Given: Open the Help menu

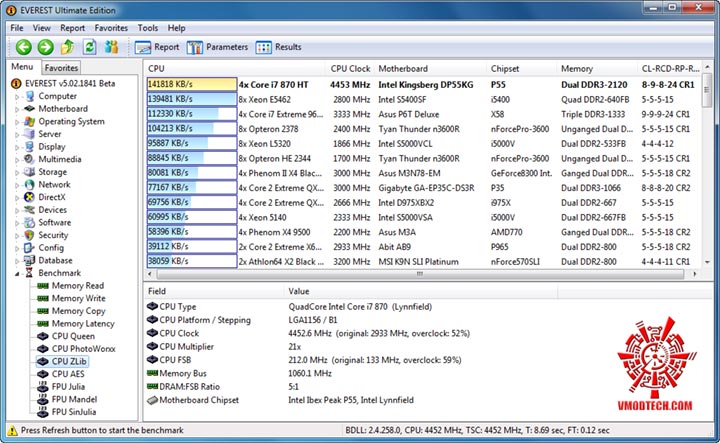Looking at the screenshot, I should click(x=176, y=28).
